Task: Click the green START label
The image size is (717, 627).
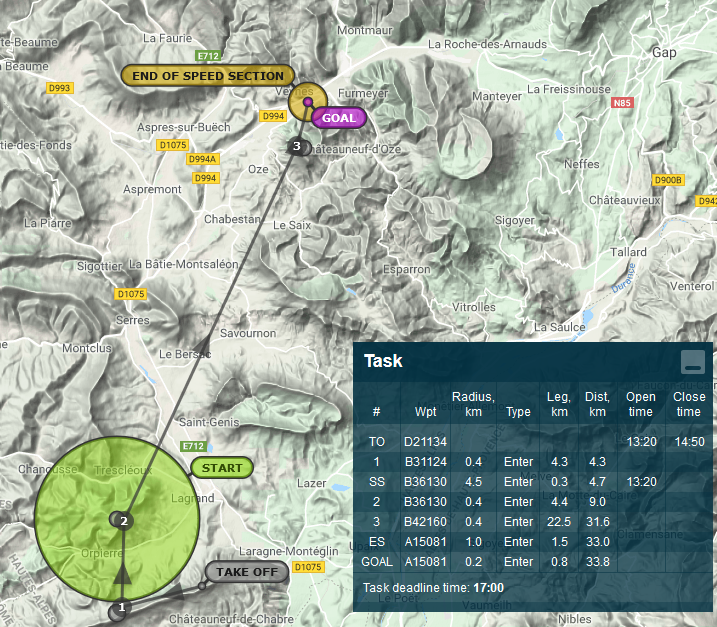Action: [x=221, y=467]
